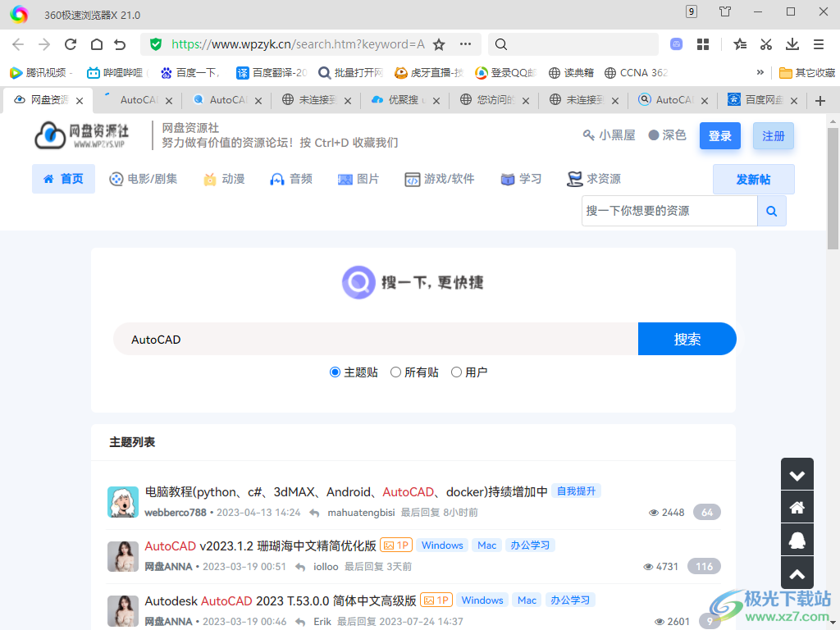Screen dimensions: 840x630
Task: Expand the bookmarks overflow chevron
Action: (x=760, y=72)
